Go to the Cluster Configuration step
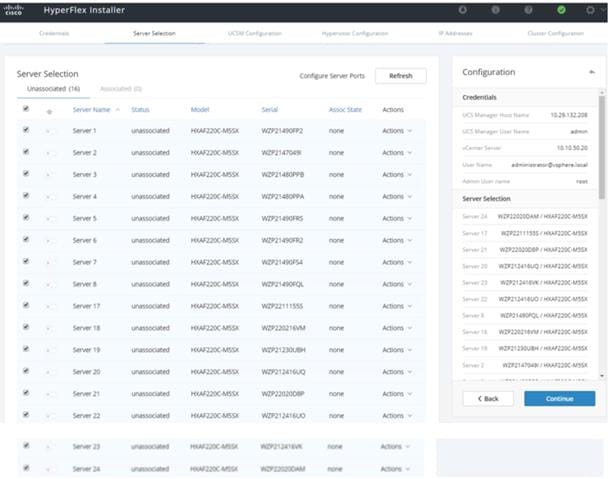 coord(556,33)
